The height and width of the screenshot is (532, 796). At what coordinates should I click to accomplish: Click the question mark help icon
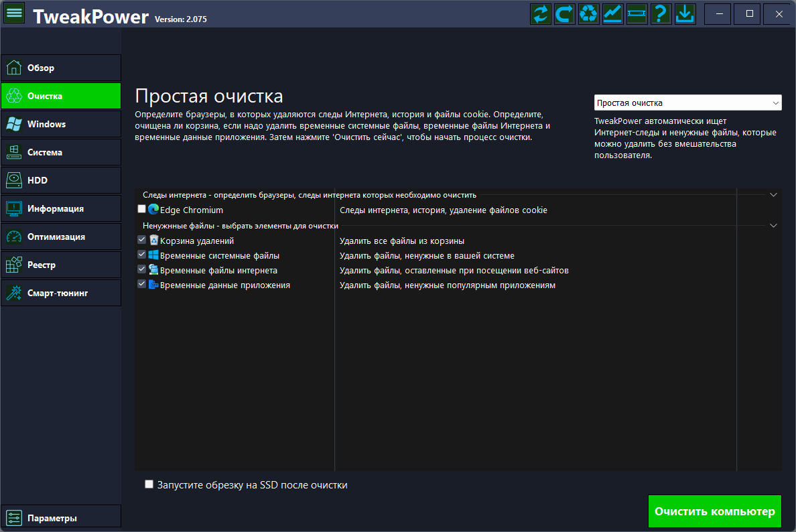661,13
